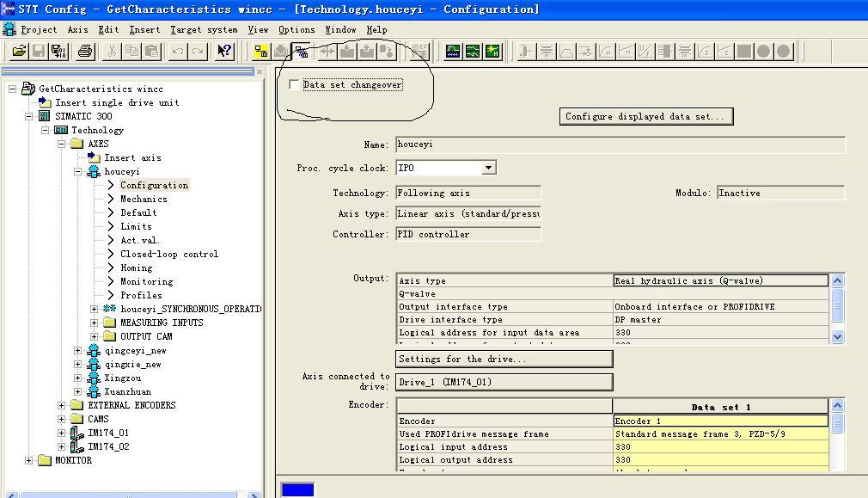The width and height of the screenshot is (868, 498).
Task: Collapse the SIMATIC 300 tree node
Action: coord(28,116)
